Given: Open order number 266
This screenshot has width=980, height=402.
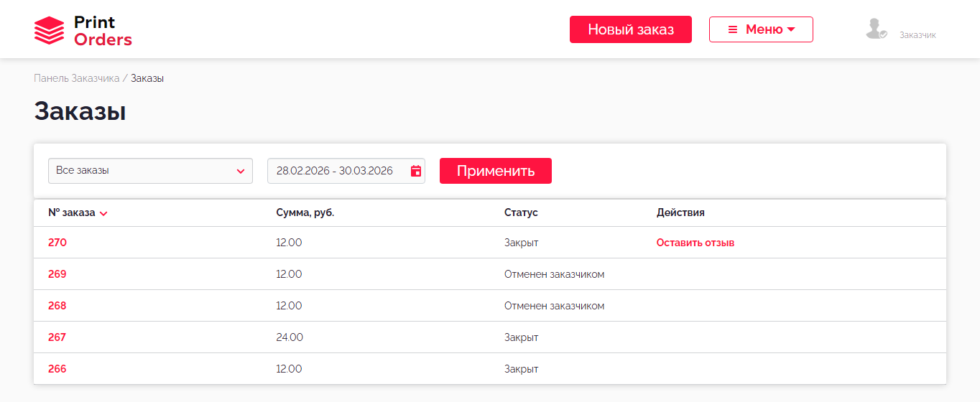Looking at the screenshot, I should (x=57, y=369).
